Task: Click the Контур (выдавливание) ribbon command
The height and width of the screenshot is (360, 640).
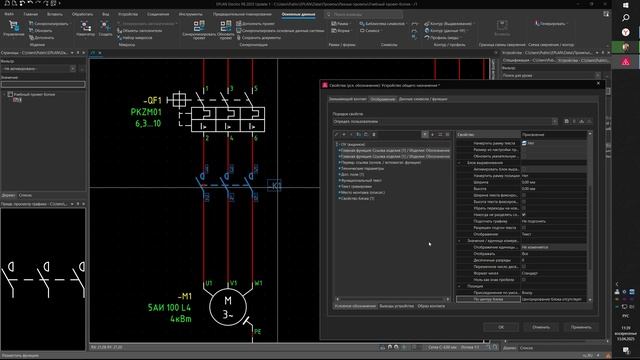Action: (x=448, y=24)
